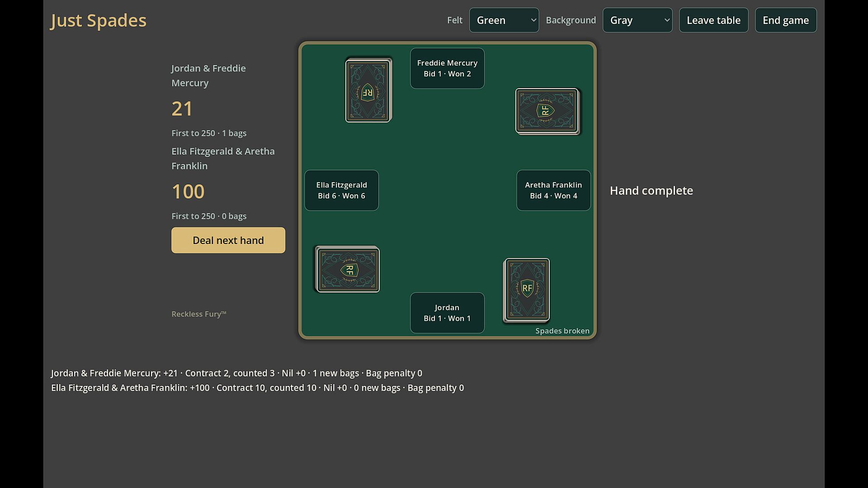
Task: Click the card stack near Freddie Mercury
Action: coord(368,90)
